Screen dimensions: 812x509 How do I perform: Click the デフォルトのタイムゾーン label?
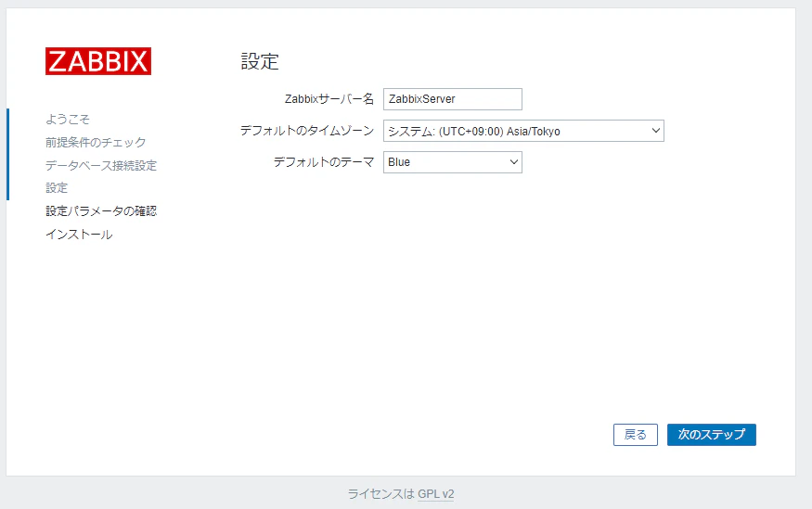[x=307, y=131]
